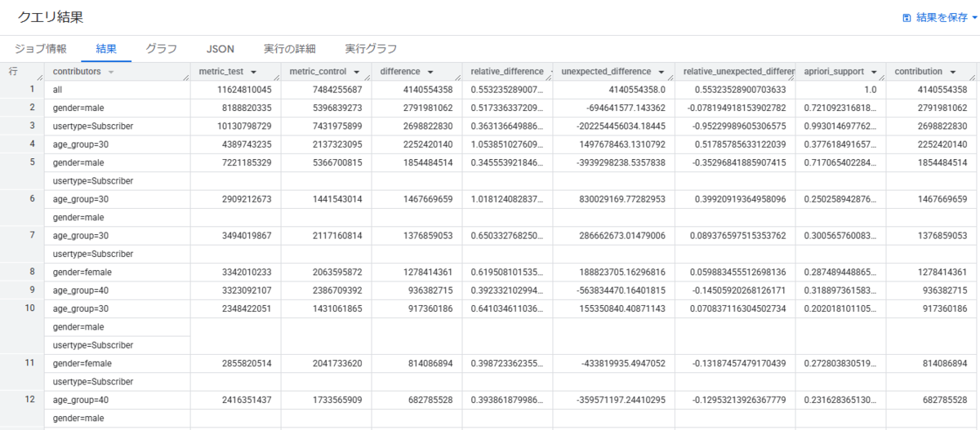Open the グラフ tab
980x430 pixels.
point(162,49)
